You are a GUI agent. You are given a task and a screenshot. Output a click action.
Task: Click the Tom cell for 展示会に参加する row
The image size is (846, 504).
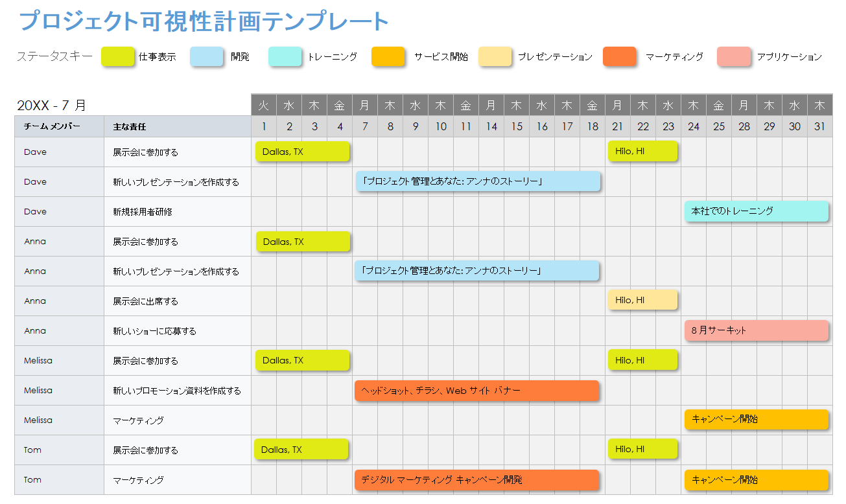click(x=59, y=450)
